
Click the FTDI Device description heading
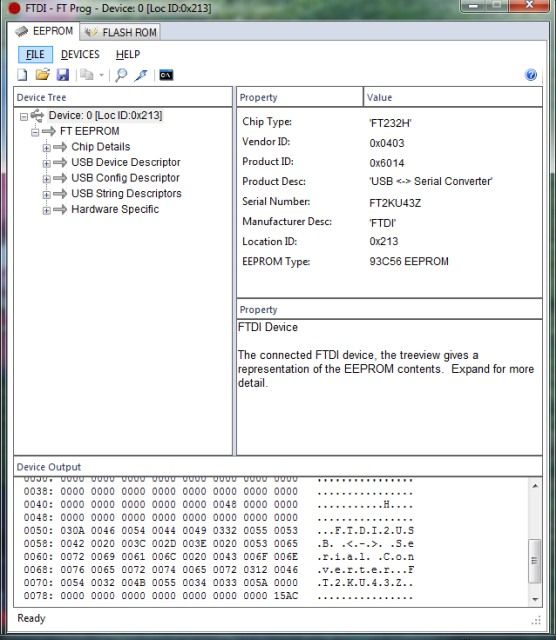click(x=268, y=327)
